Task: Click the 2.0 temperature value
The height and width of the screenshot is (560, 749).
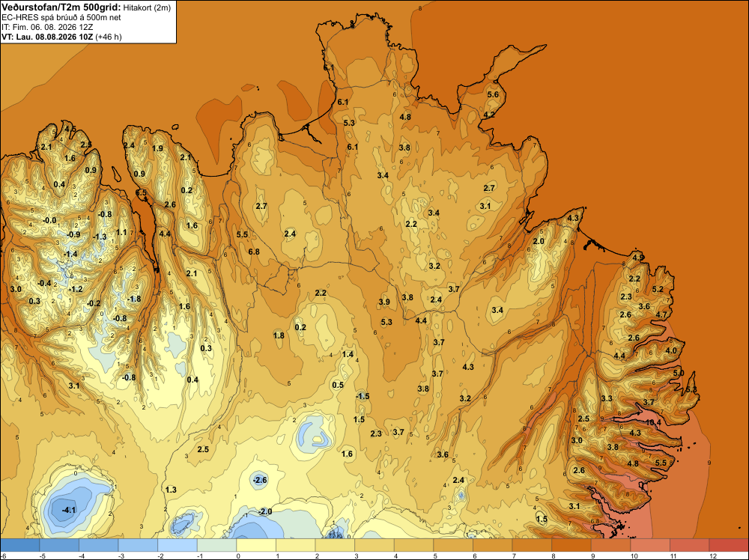Action: 539,241
